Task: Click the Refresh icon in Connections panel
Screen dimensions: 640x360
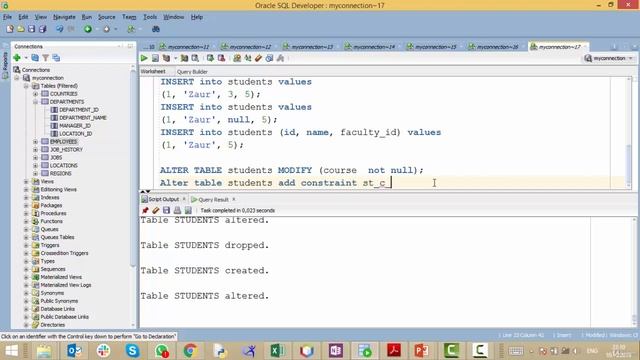Action: pyautogui.click(x=35, y=58)
